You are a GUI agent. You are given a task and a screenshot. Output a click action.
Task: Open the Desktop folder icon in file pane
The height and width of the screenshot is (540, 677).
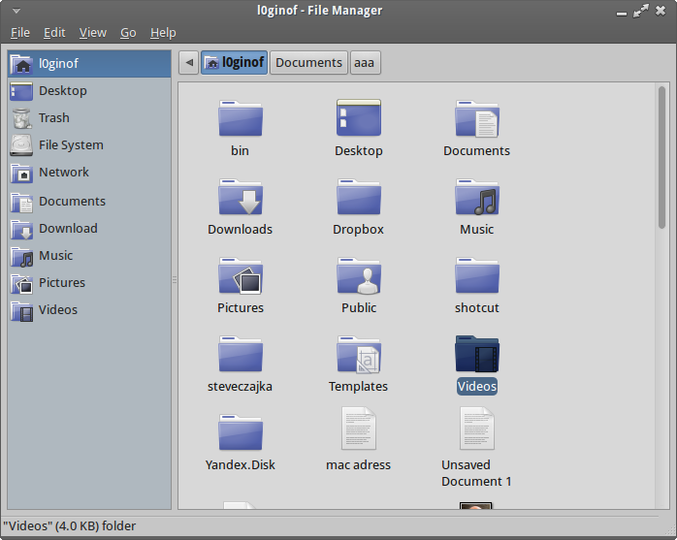click(x=358, y=118)
